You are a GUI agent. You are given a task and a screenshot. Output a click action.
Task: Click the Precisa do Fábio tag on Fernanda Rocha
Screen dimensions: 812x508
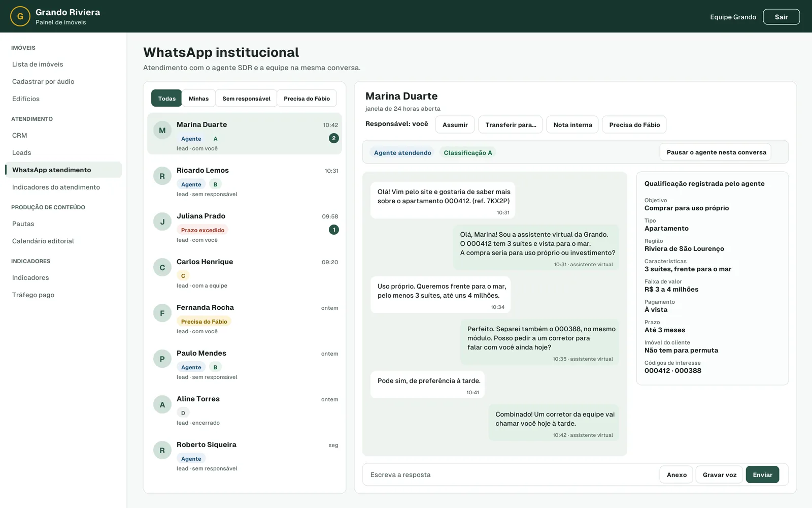point(204,322)
